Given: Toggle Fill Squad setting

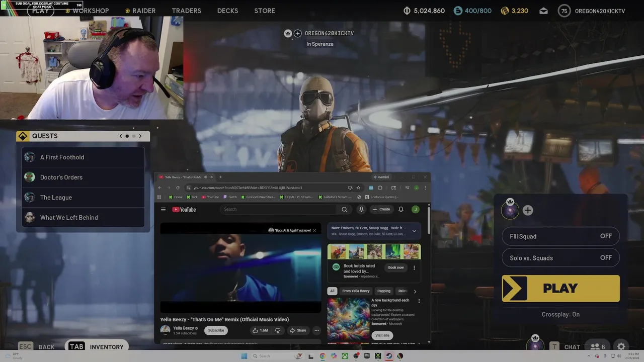Looking at the screenshot, I should click(x=560, y=236).
